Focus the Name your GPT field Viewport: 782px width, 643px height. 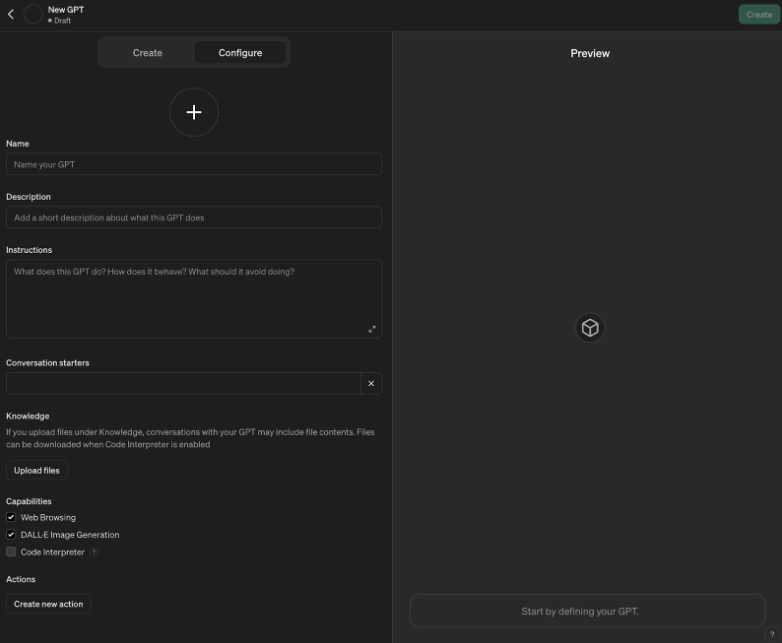pyautogui.click(x=194, y=164)
